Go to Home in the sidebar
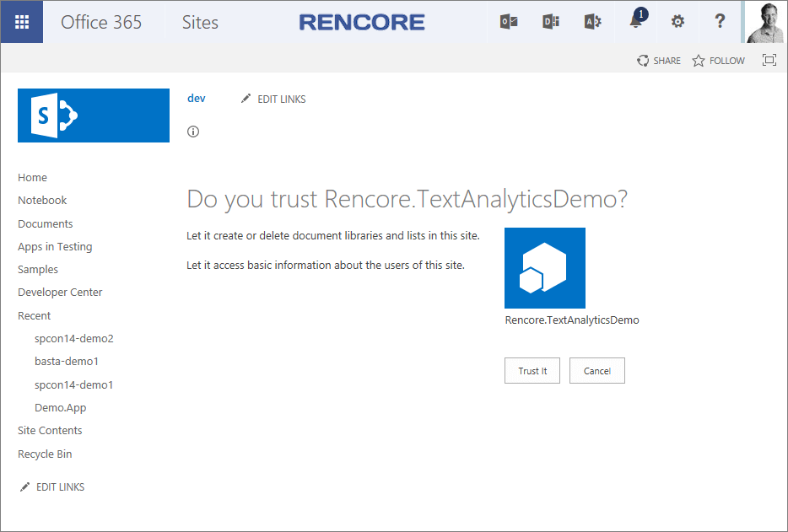The width and height of the screenshot is (788, 532). point(32,177)
